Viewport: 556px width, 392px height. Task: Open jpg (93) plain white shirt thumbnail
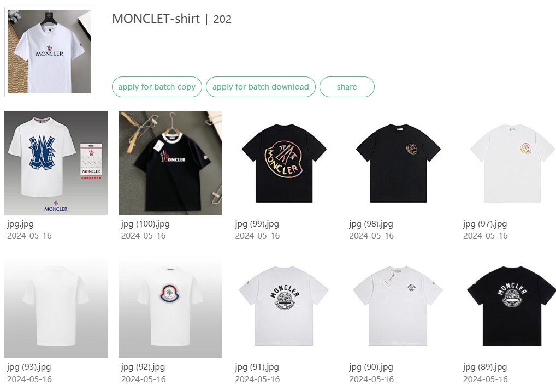[x=56, y=306]
